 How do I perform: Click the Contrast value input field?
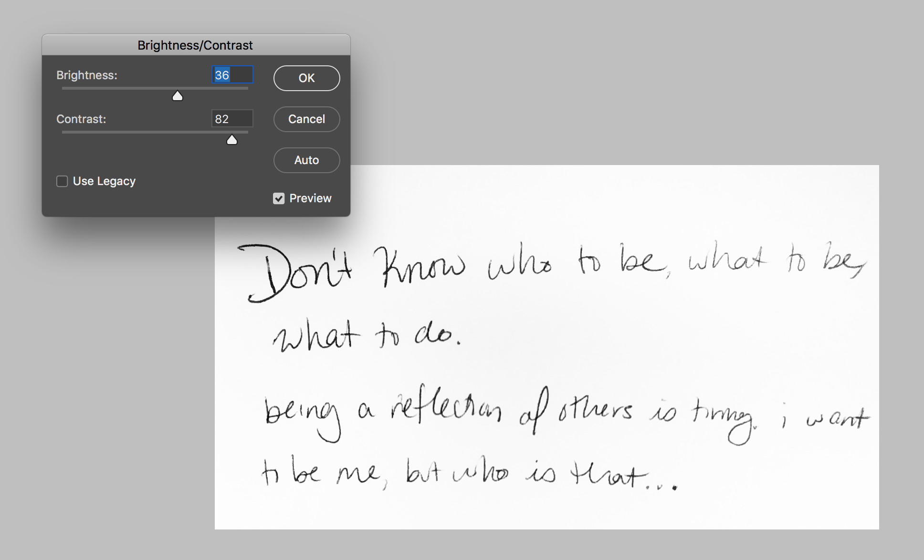[x=232, y=119]
